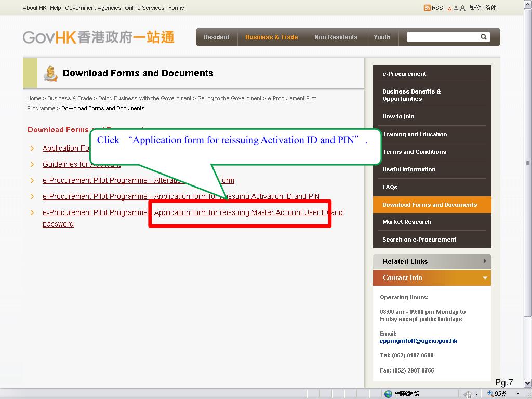This screenshot has width=532, height=399.
Task: Click the security lock status icon
Action: [468, 394]
